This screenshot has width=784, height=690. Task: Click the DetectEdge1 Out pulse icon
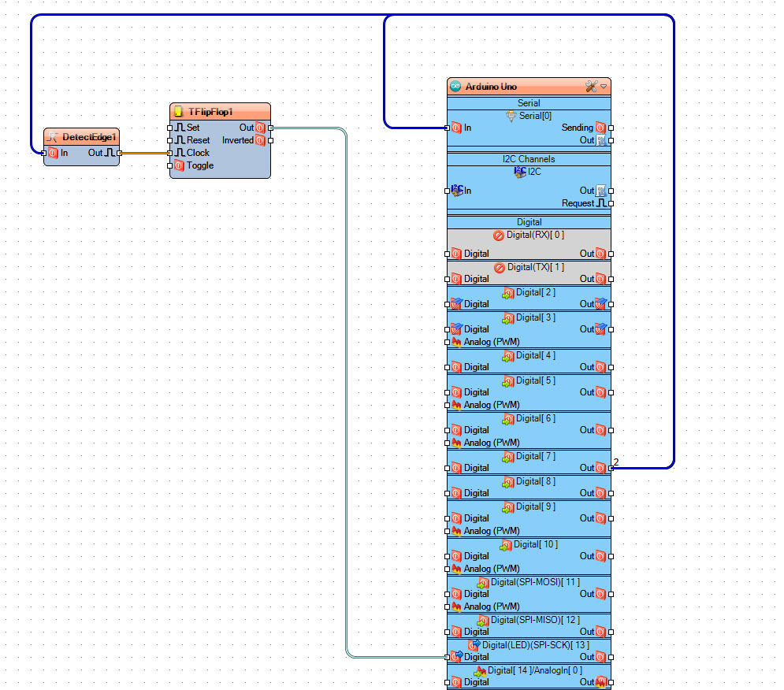tap(110, 153)
